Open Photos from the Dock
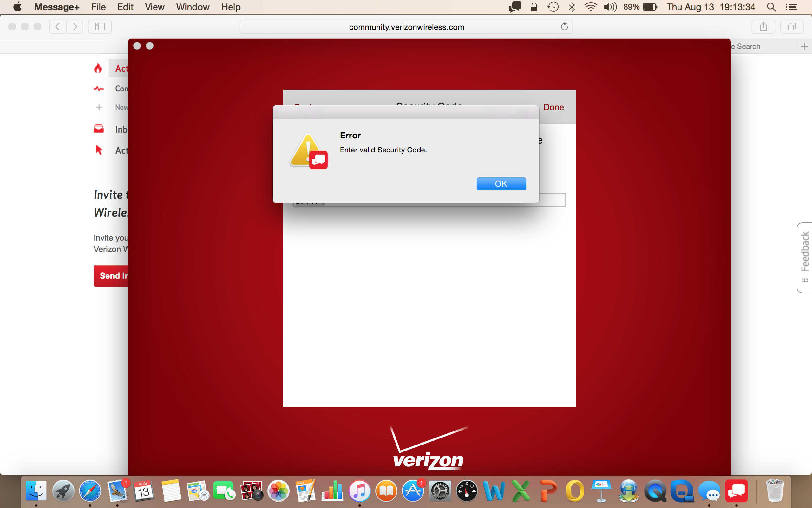812x508 pixels. click(x=278, y=491)
